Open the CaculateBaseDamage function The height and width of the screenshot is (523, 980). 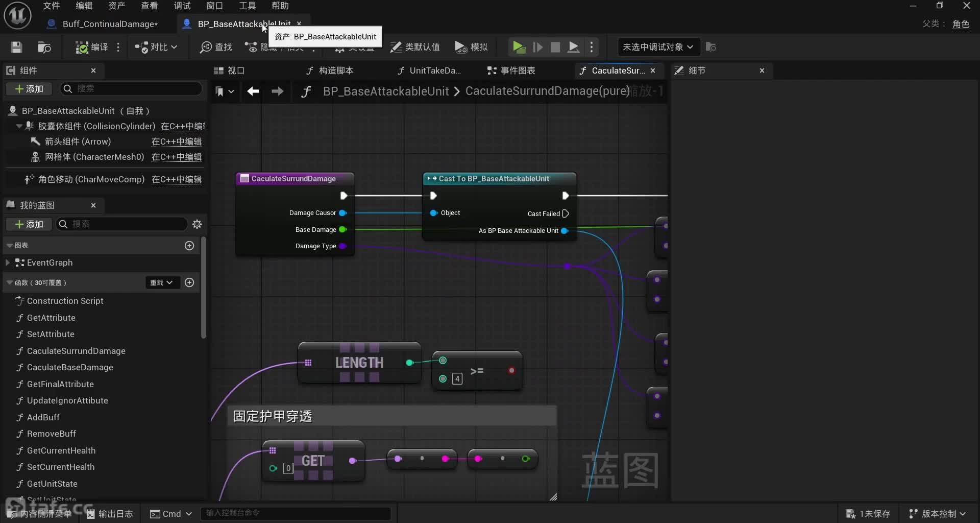[70, 367]
